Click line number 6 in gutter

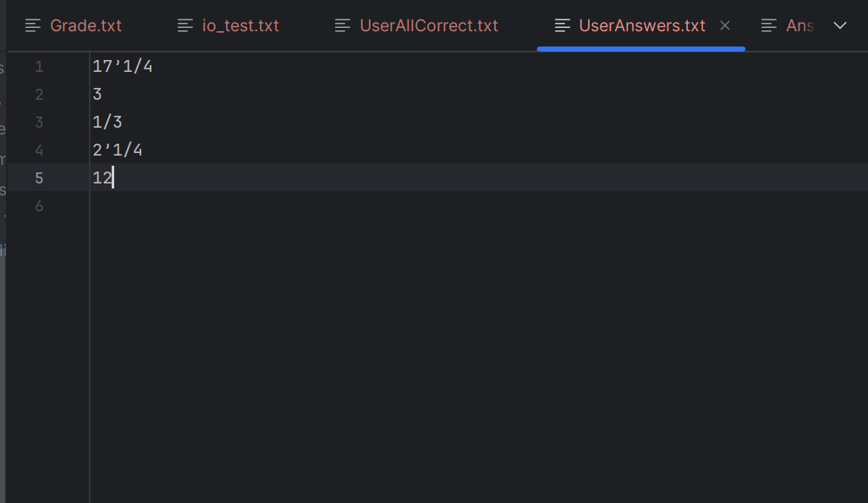39,206
